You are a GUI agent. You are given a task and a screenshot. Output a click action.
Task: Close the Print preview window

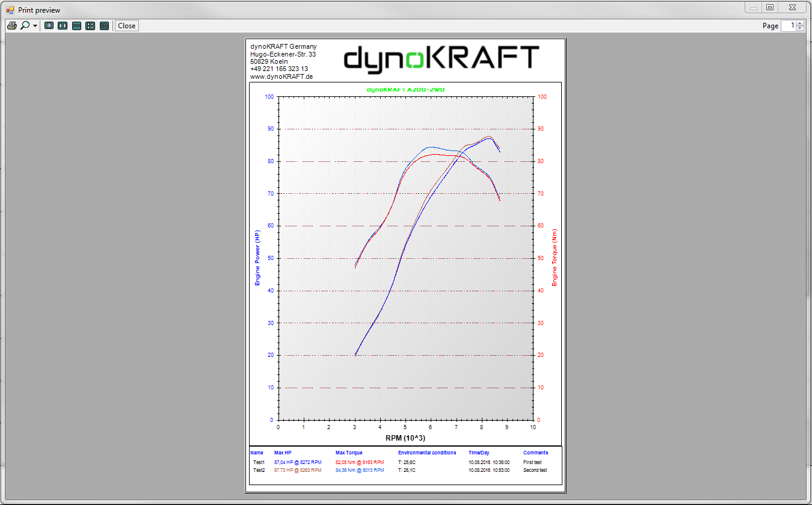[x=793, y=7]
